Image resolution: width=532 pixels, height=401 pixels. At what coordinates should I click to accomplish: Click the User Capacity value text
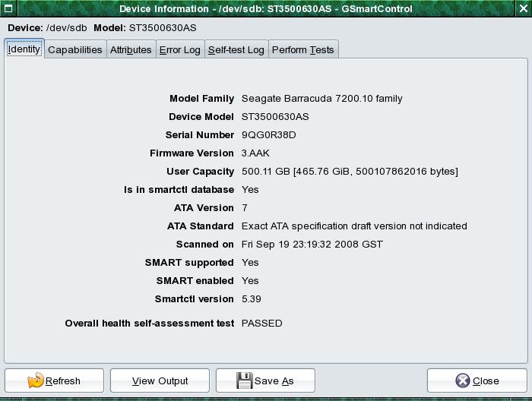point(350,172)
